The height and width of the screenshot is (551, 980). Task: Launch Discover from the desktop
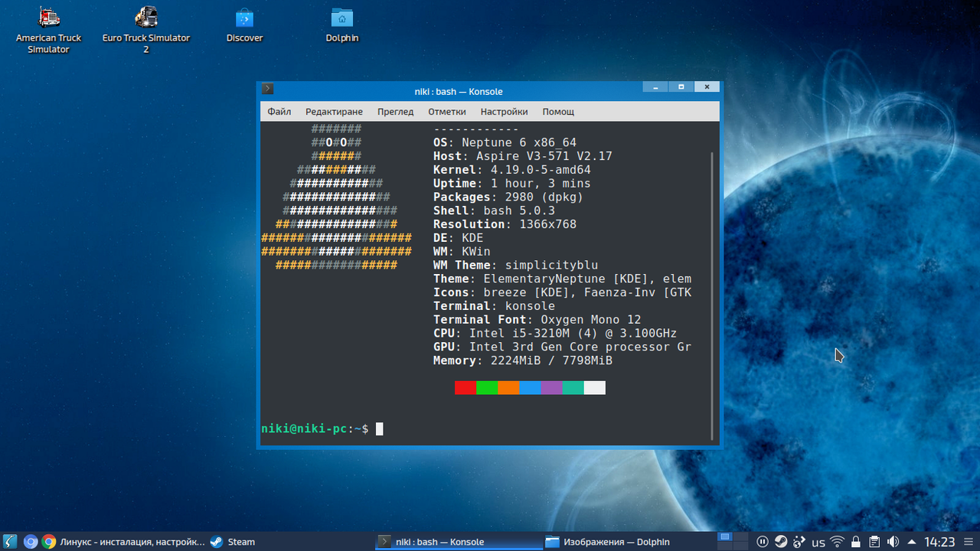point(244,25)
